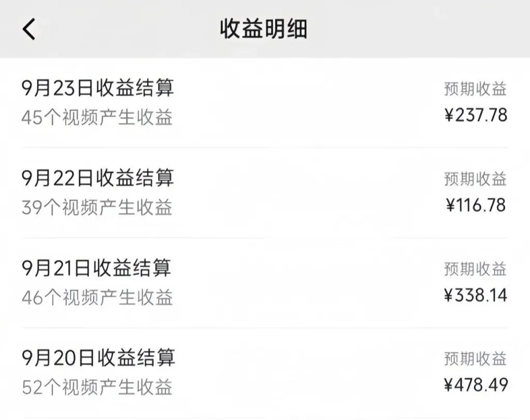Tap the back arrow icon

pos(29,29)
